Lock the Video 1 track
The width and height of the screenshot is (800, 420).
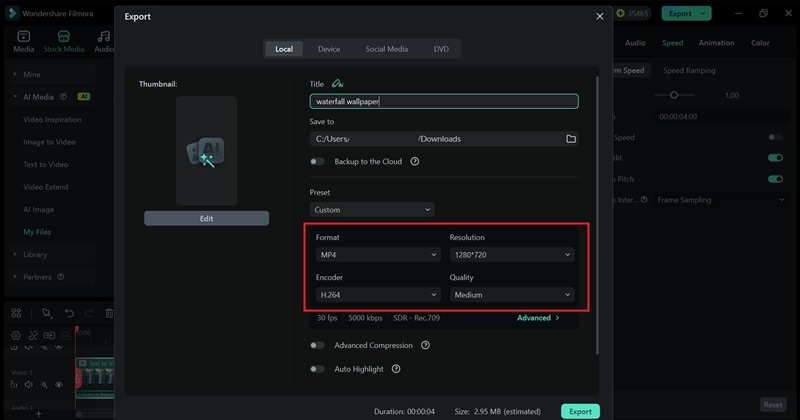14,384
